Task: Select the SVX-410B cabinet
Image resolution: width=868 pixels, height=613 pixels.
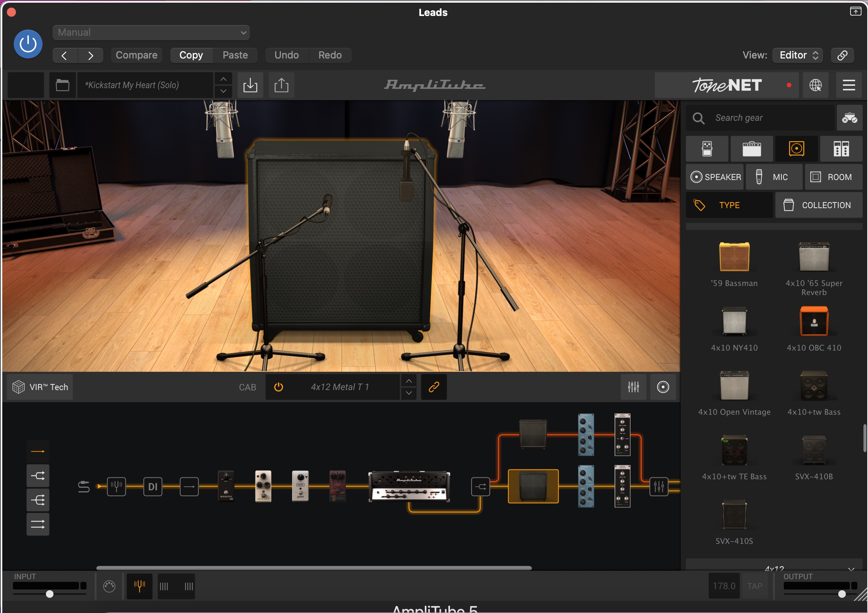Action: coord(814,458)
